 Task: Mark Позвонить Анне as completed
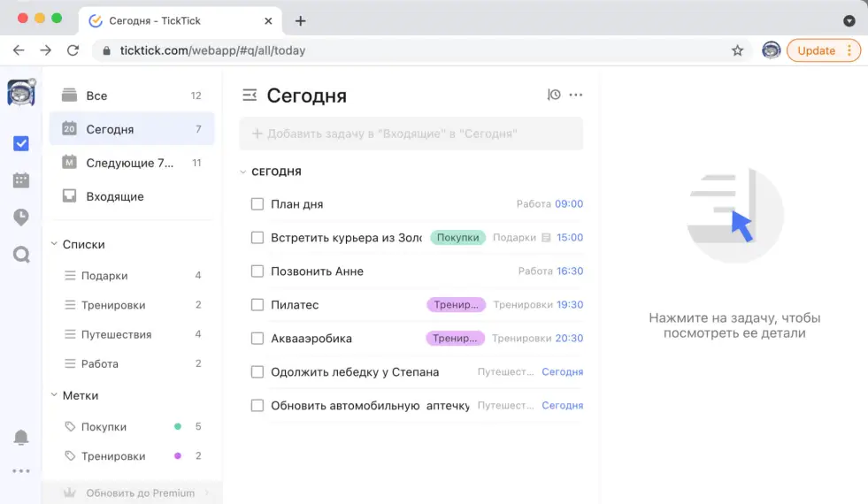257,271
